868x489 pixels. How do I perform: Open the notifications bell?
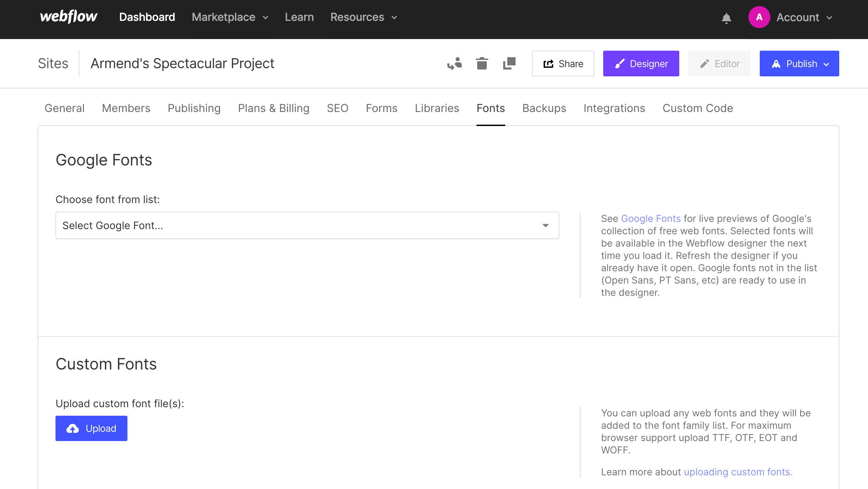[726, 18]
